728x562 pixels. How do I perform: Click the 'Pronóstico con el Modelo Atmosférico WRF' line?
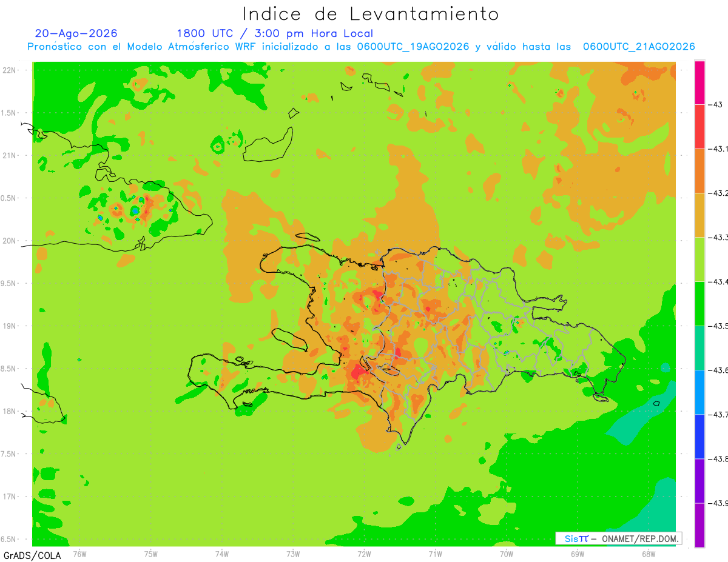point(361,47)
